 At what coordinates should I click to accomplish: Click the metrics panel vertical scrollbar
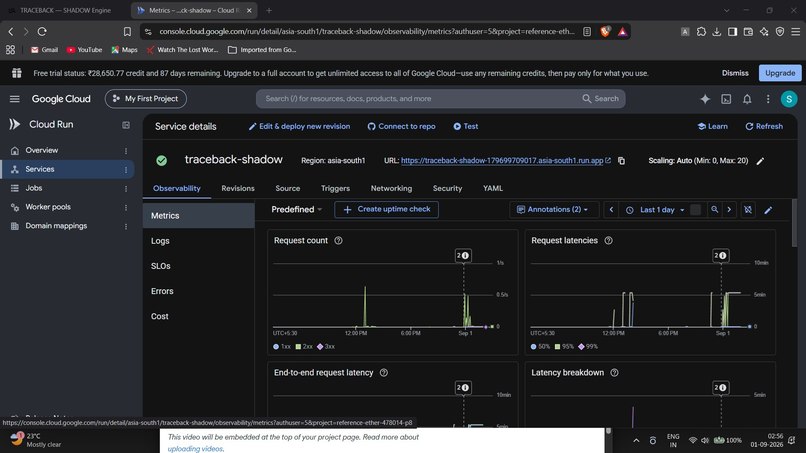(795, 221)
